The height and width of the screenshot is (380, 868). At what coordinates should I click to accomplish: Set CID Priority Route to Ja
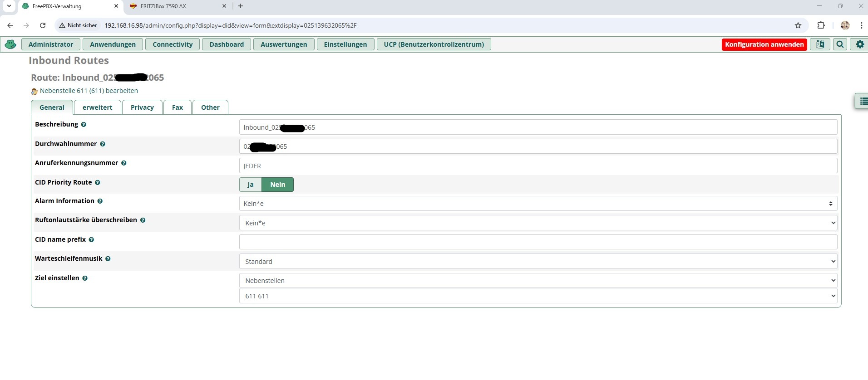250,185
